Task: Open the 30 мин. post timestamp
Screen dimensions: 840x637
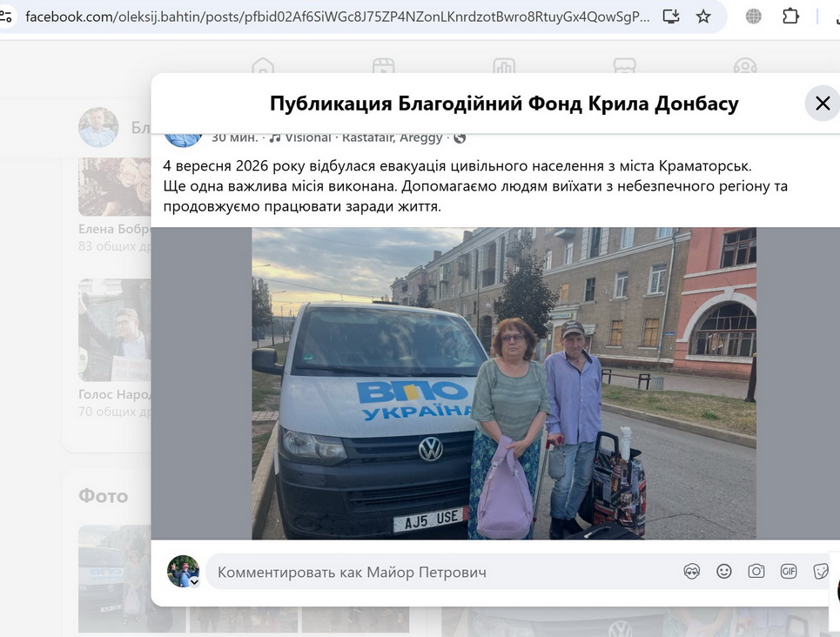Action: pos(234,137)
